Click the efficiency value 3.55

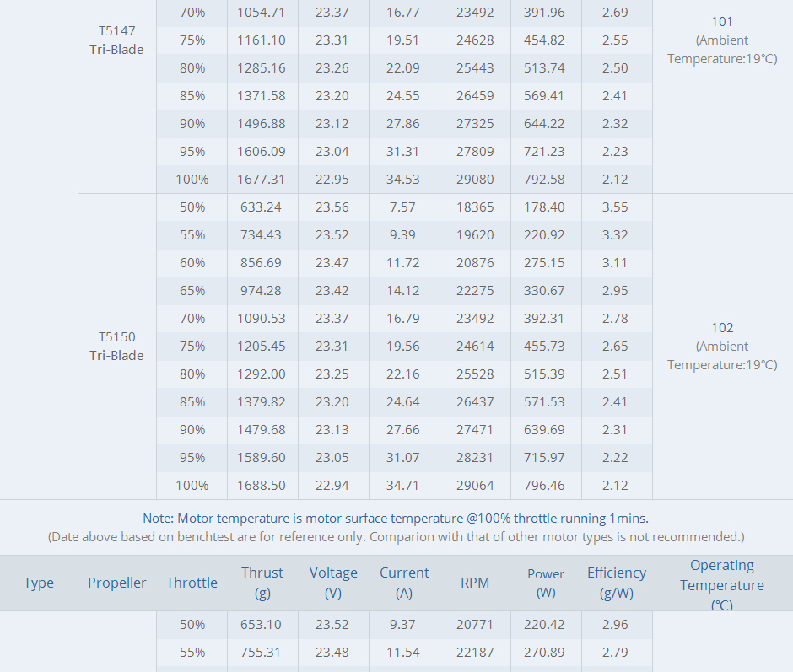click(x=615, y=207)
